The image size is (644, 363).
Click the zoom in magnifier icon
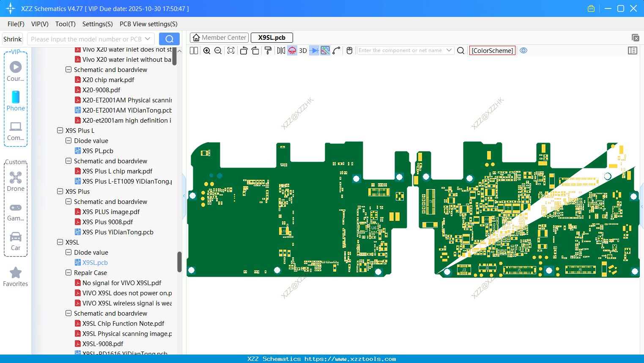[207, 51]
